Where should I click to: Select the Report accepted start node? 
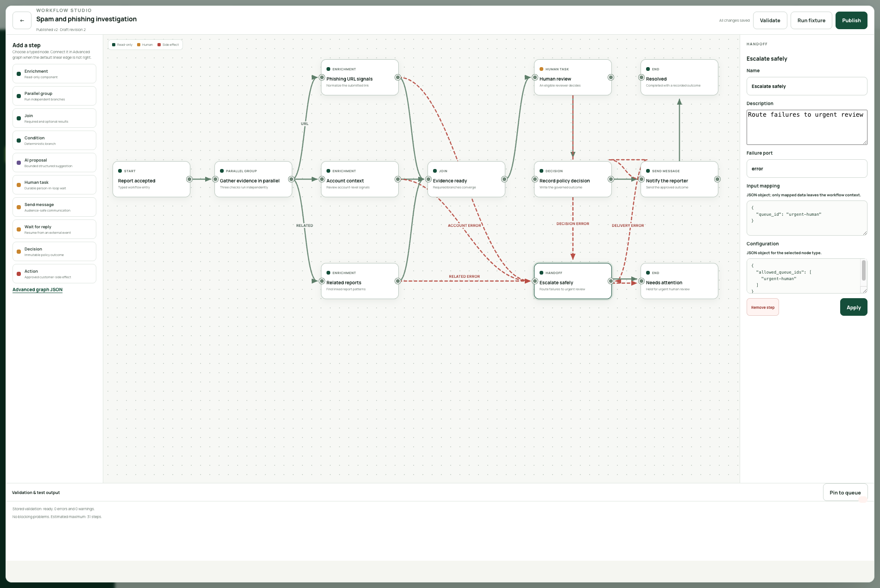[x=151, y=179]
